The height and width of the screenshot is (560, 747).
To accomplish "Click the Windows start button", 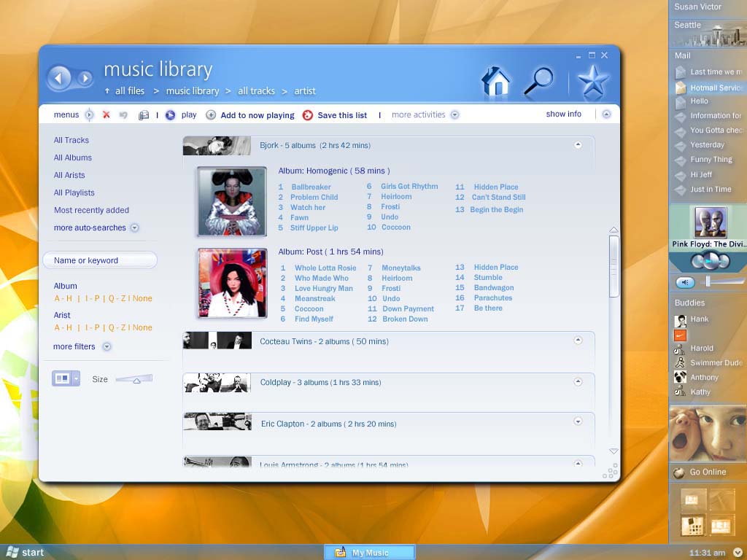I will 25,553.
